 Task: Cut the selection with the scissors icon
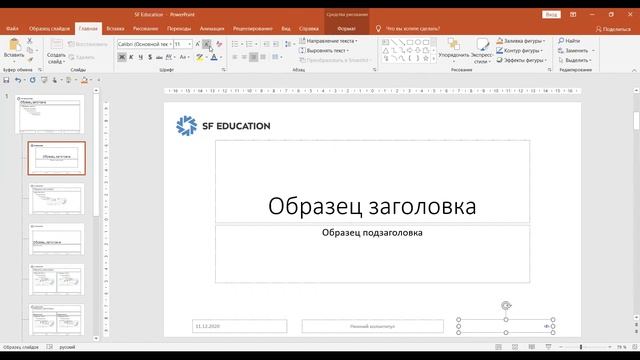30,41
